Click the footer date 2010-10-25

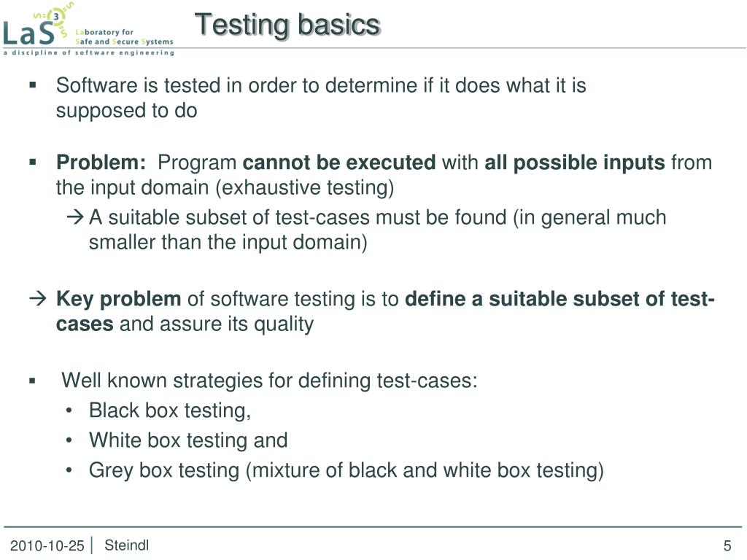[47, 545]
